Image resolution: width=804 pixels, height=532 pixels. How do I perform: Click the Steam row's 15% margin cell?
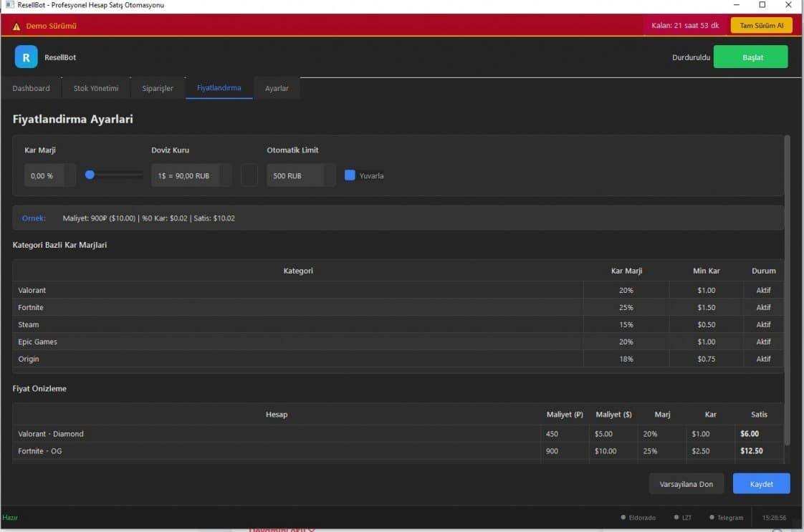626,324
